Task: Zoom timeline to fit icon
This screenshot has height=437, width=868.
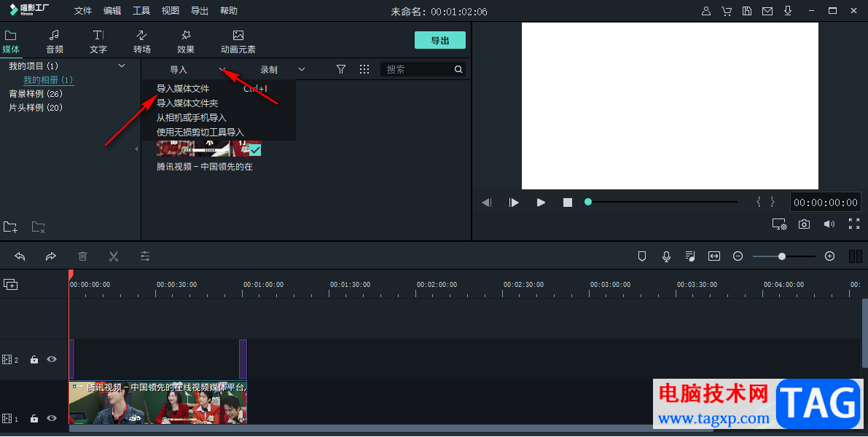Action: tap(714, 256)
